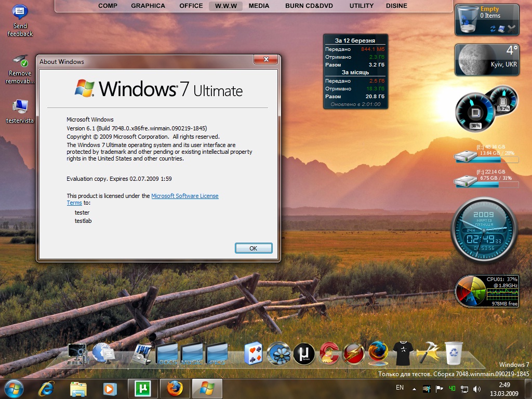Click the CPU01 usage monitor gadget

(487, 291)
